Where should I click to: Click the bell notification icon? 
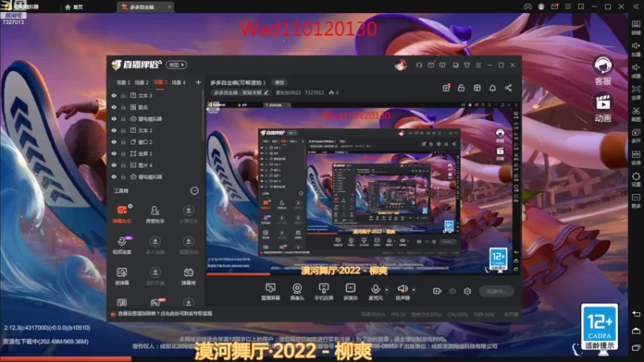(x=493, y=88)
